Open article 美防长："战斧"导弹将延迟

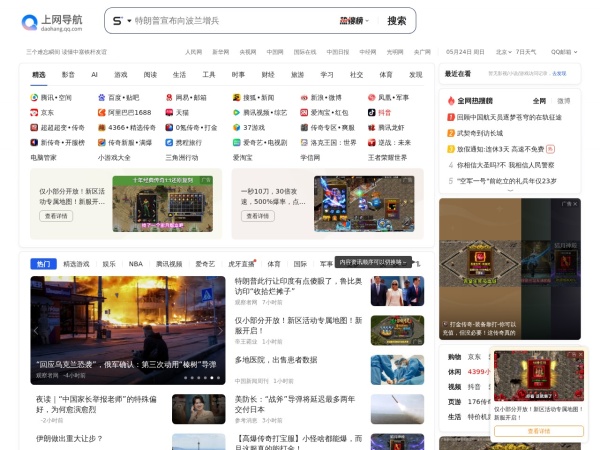click(x=295, y=404)
